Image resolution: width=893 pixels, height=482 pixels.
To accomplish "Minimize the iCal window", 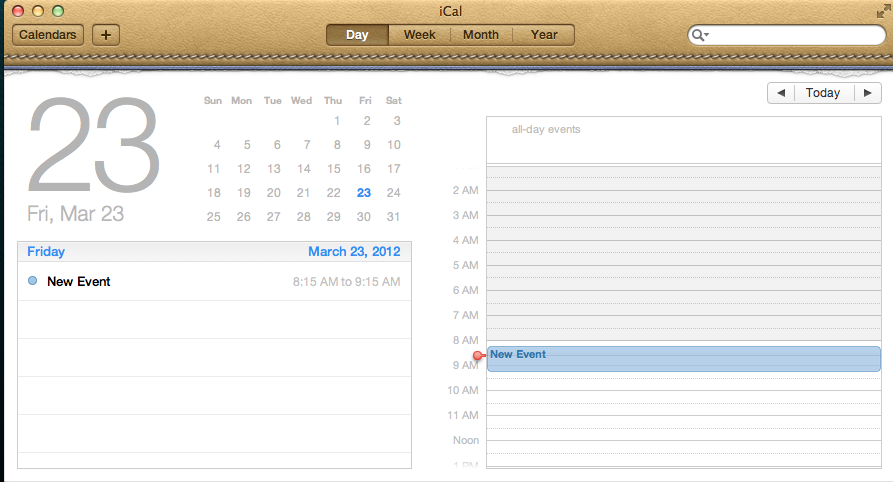I will 38,11.
